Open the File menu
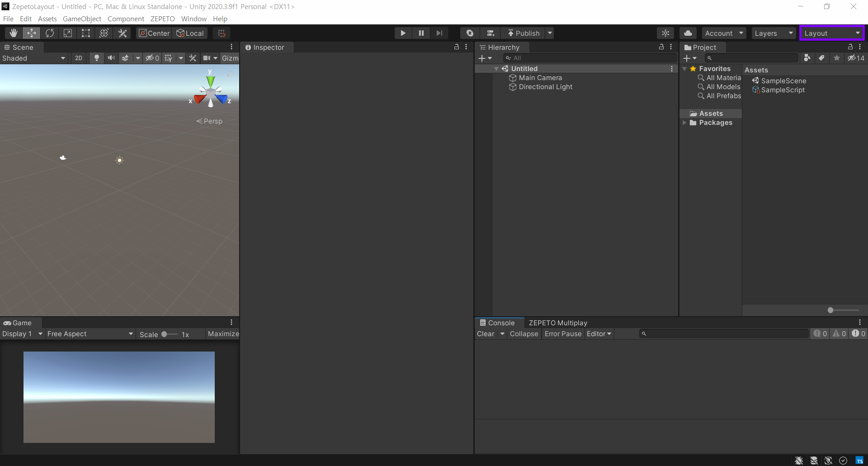The width and height of the screenshot is (868, 466). 8,19
